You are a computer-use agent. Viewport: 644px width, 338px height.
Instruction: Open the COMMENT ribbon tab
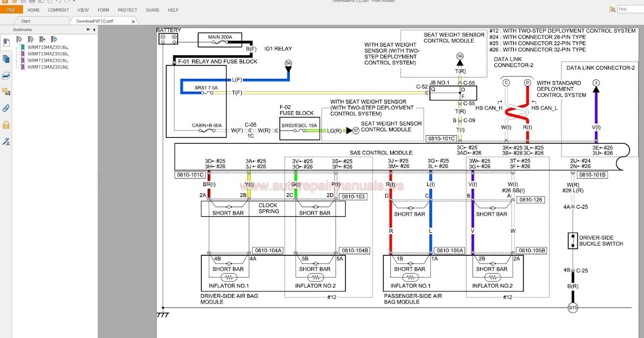pyautogui.click(x=58, y=10)
